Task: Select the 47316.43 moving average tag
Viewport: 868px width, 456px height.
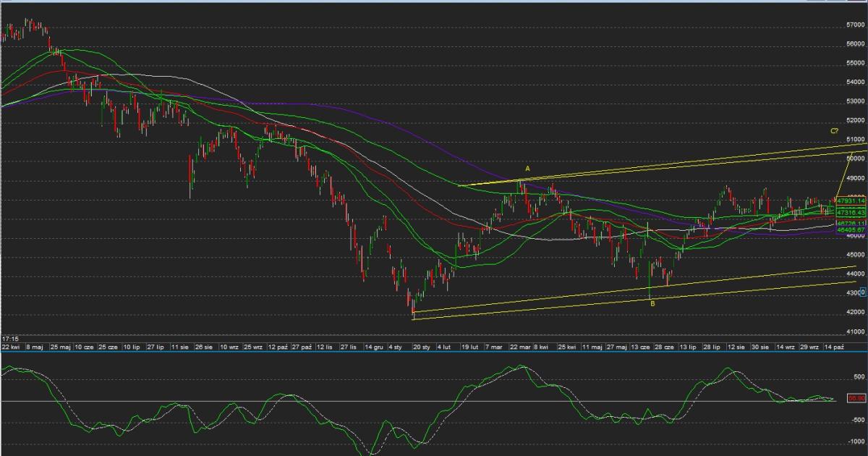Action: pyautogui.click(x=851, y=213)
